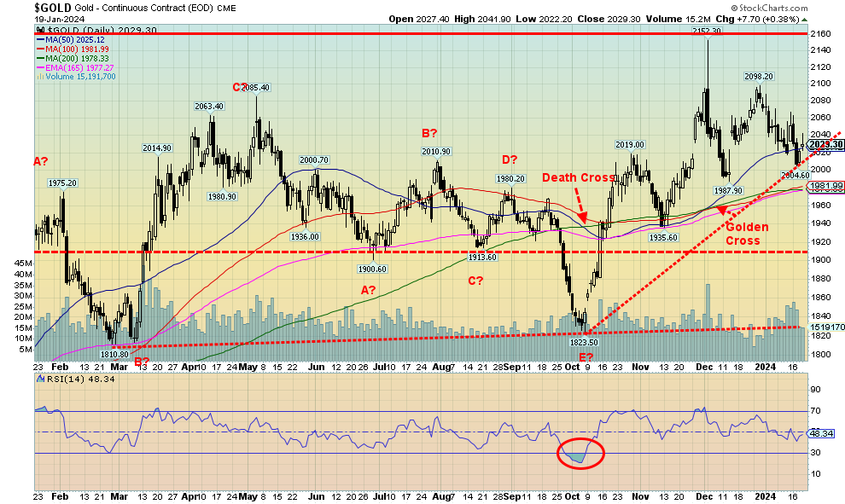Screen dimensions: 845x504
Task: Click the 1981.99 moving average price tag
Action: 825,186
